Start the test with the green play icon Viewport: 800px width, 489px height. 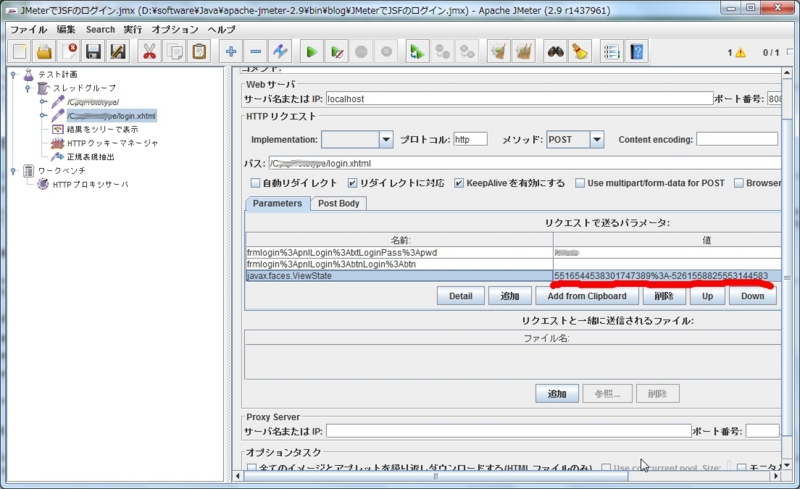click(x=312, y=52)
